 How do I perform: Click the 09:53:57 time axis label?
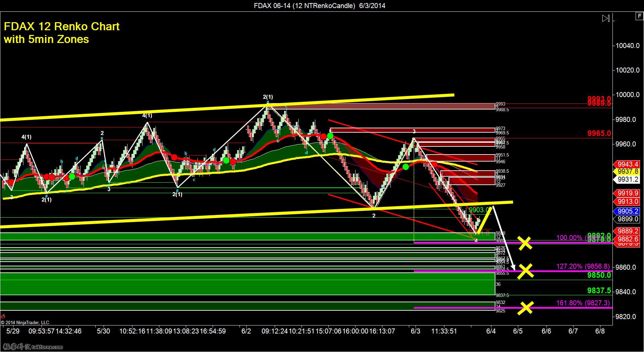tap(42, 331)
